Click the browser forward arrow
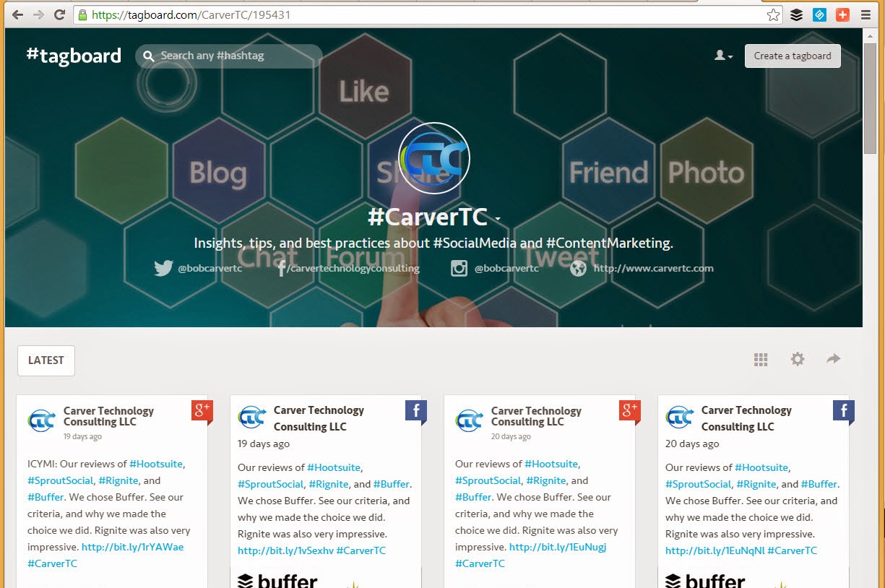 click(38, 14)
